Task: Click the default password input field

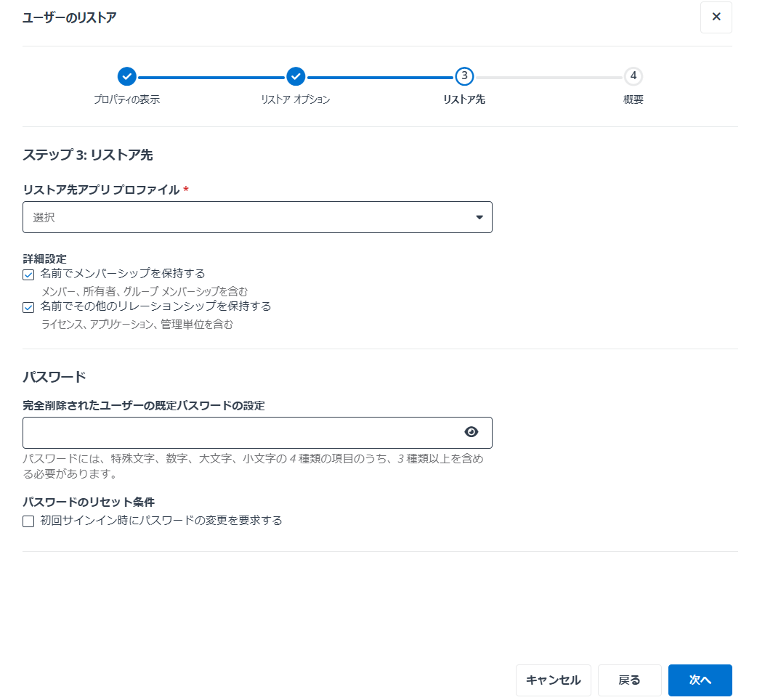Action: [257, 433]
